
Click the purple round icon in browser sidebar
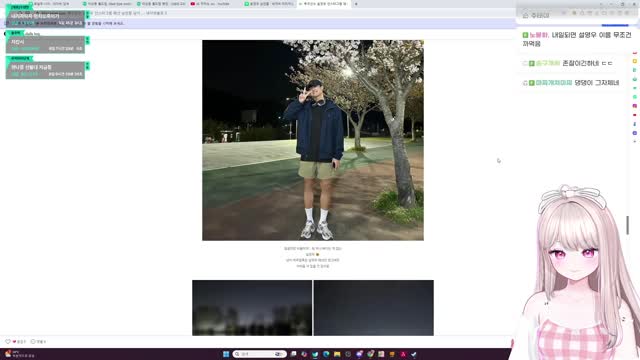coord(635,133)
